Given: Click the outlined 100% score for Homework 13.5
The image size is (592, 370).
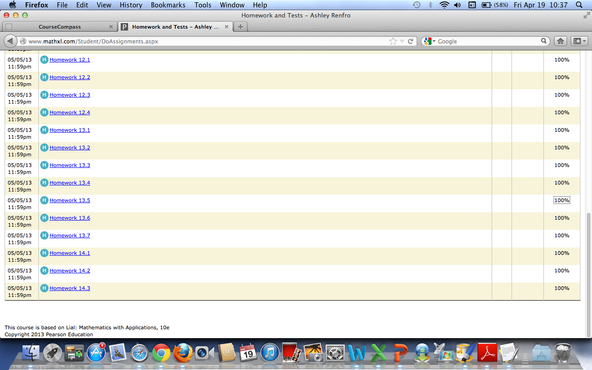Looking at the screenshot, I should [x=561, y=200].
